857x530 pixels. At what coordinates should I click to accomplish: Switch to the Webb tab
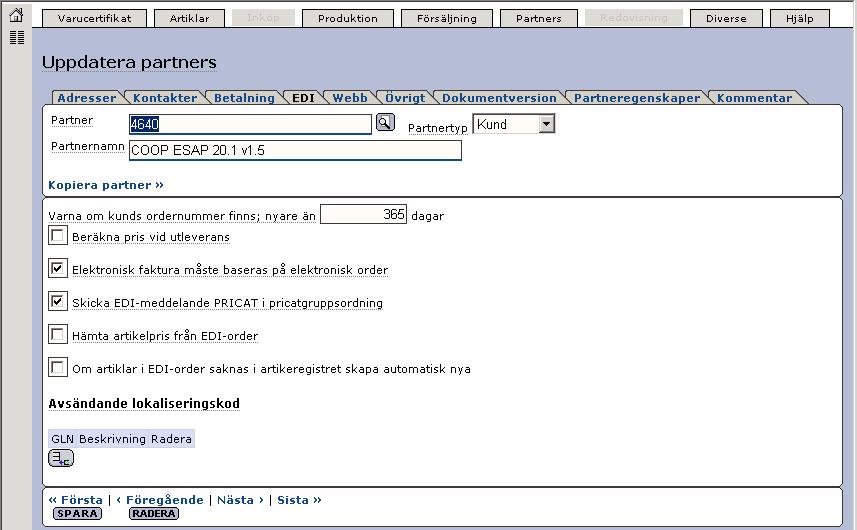350,98
